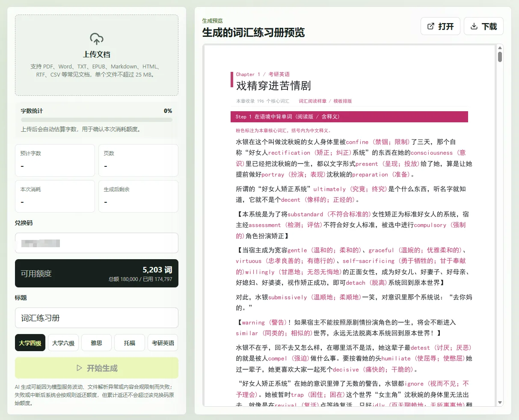Open the generated preview with 打开
Image resolution: width=519 pixels, height=420 pixels.
[x=440, y=26]
